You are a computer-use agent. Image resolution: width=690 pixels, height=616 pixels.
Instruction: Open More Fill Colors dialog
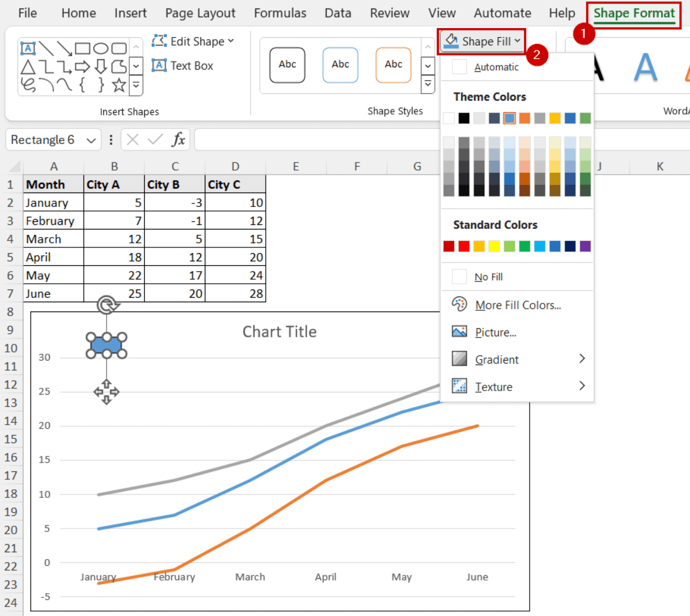coord(517,305)
